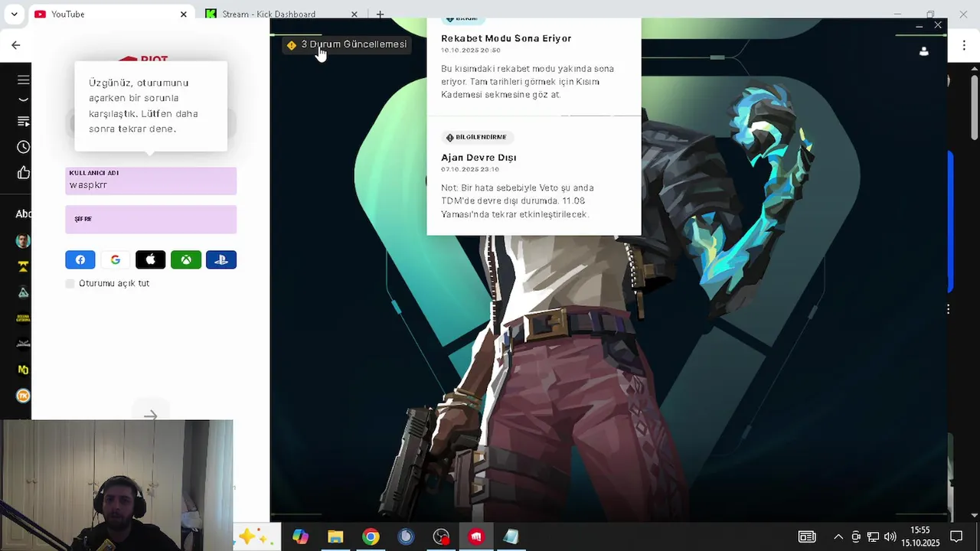Open the Riot Client profile icon
The image size is (980, 551).
[924, 51]
